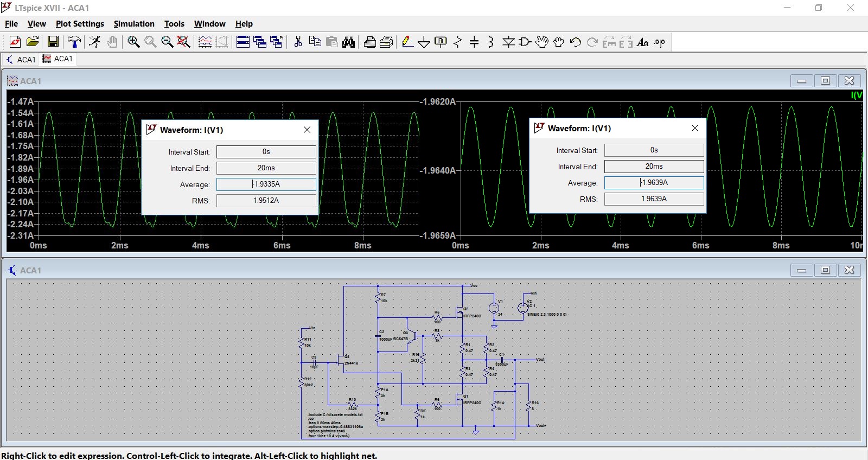Click the RMS field showing 1.9512A

tap(266, 201)
